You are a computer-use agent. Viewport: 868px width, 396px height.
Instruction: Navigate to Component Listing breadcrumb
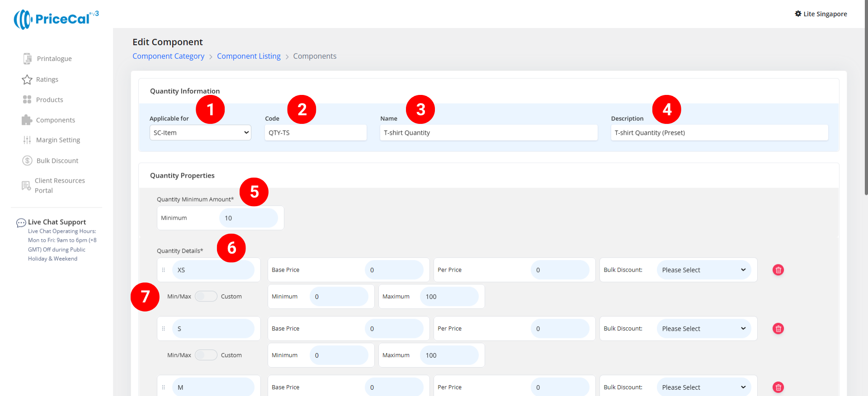(x=249, y=56)
